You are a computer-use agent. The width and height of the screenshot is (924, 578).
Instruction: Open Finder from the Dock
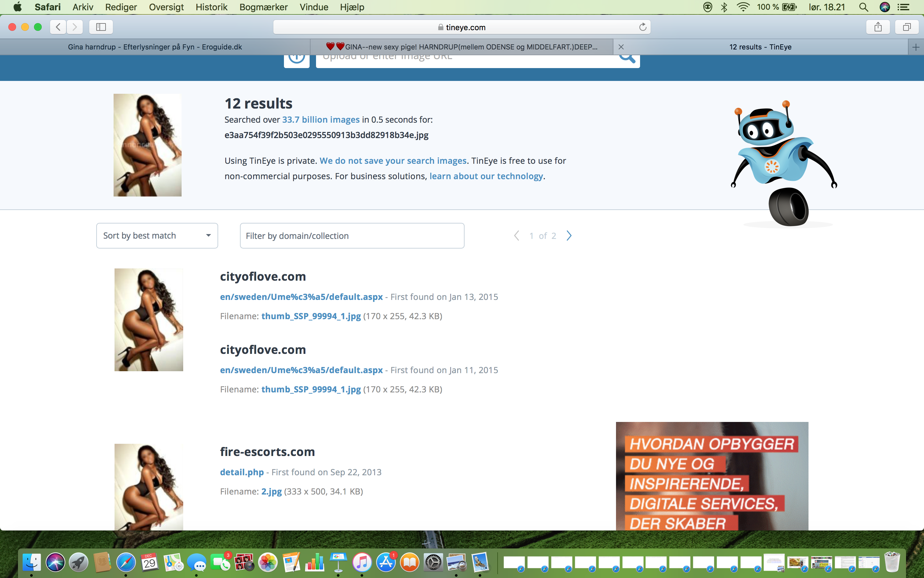[x=31, y=562]
